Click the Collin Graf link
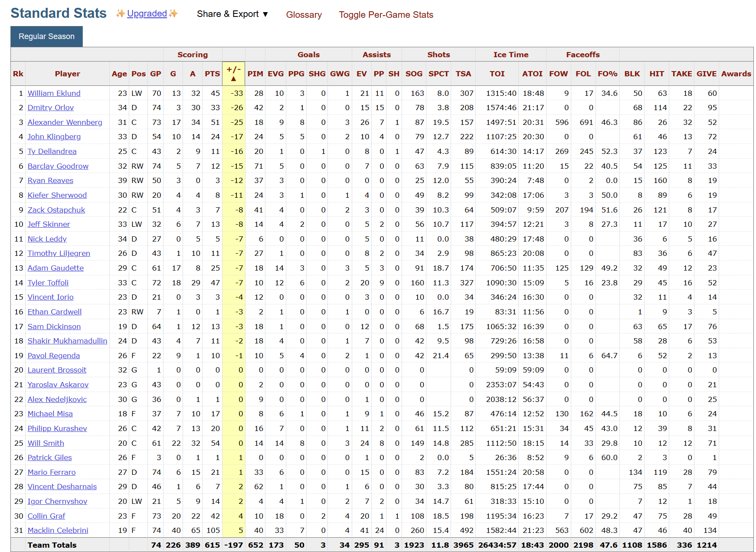Viewport: 756px width, 552px height. [x=46, y=516]
